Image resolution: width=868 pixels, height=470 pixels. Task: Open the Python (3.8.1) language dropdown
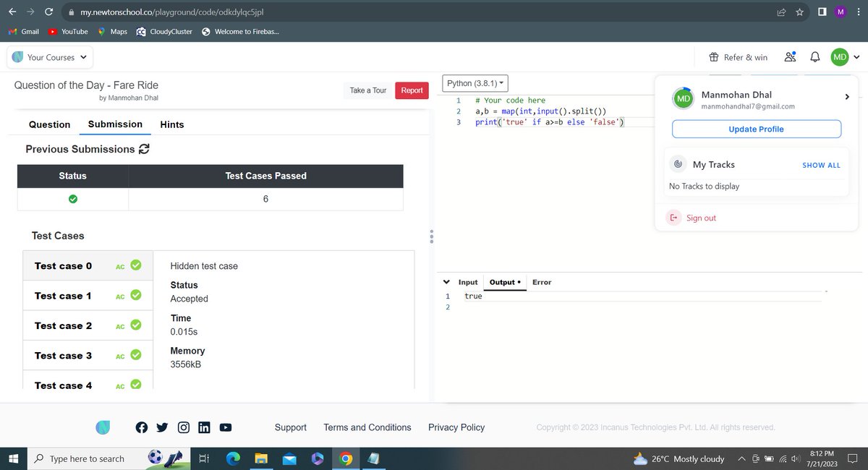(x=476, y=83)
